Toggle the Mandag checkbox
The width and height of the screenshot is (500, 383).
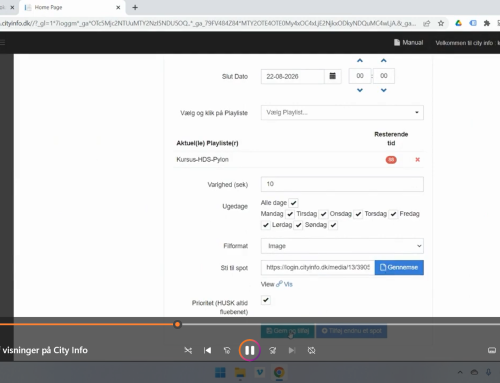290,214
